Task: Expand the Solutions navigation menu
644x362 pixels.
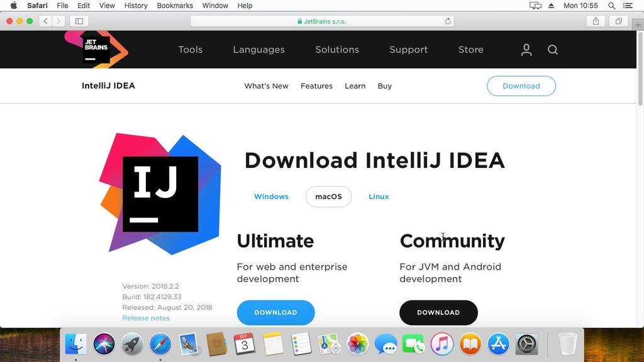Action: coord(337,50)
